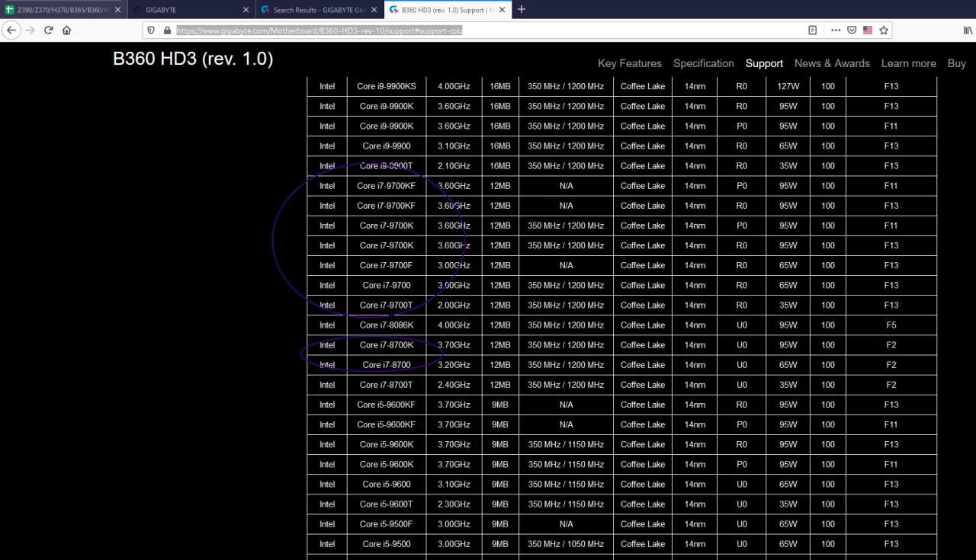Select the 2.00GHz frequency cell
976x560 pixels.
pyautogui.click(x=454, y=305)
